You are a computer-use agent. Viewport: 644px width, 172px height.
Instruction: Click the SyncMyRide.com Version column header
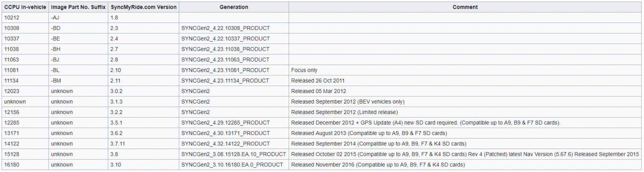point(143,7)
